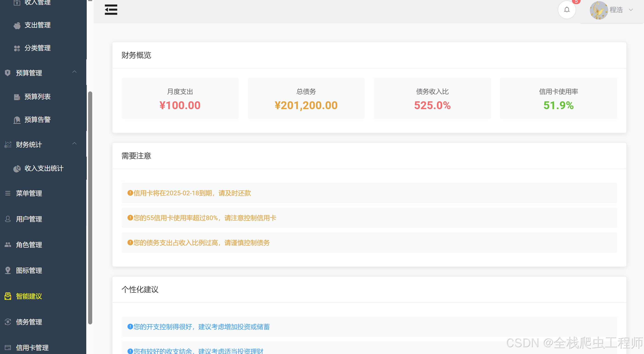Open the dropdown arrow next to 程浩
Screen dimensions: 644x354
coord(631,10)
